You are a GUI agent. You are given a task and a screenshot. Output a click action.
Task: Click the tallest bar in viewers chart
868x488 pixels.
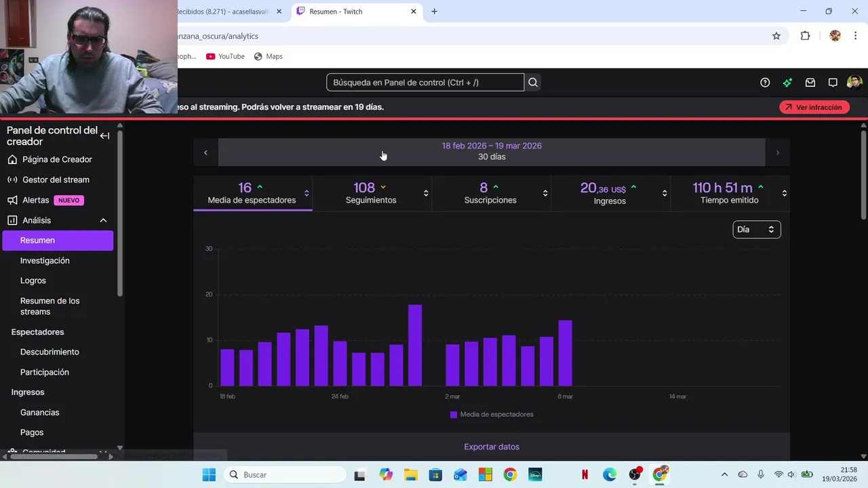point(415,345)
